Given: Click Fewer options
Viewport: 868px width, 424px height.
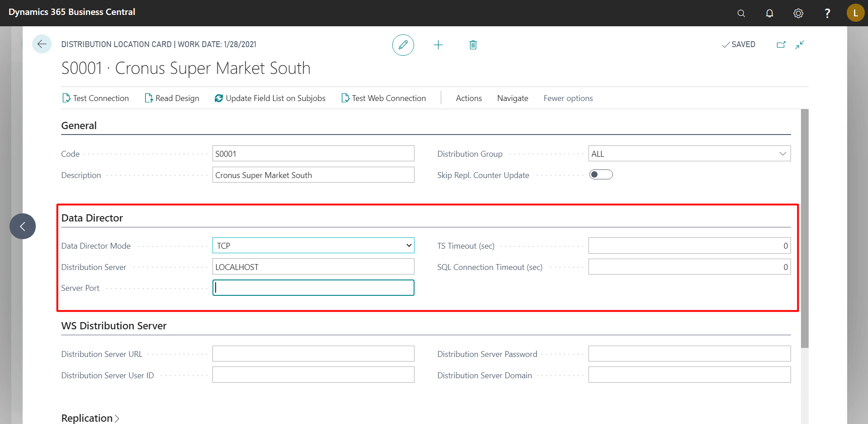Looking at the screenshot, I should coord(568,98).
